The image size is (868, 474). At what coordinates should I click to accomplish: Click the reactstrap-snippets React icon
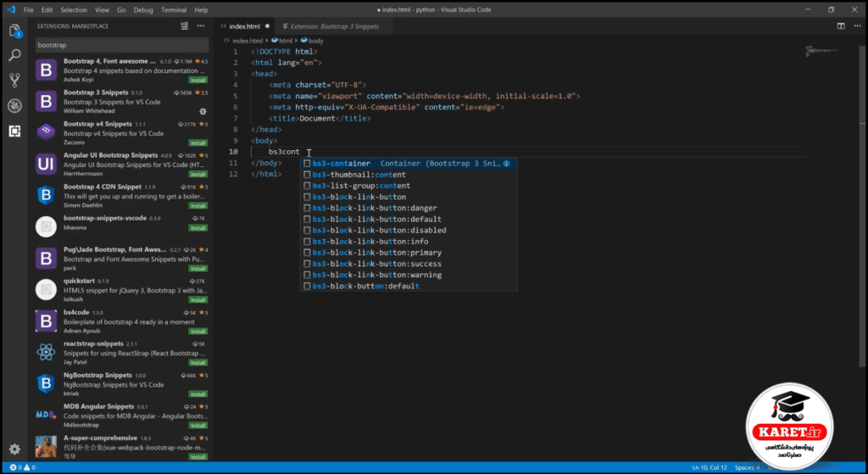click(46, 353)
